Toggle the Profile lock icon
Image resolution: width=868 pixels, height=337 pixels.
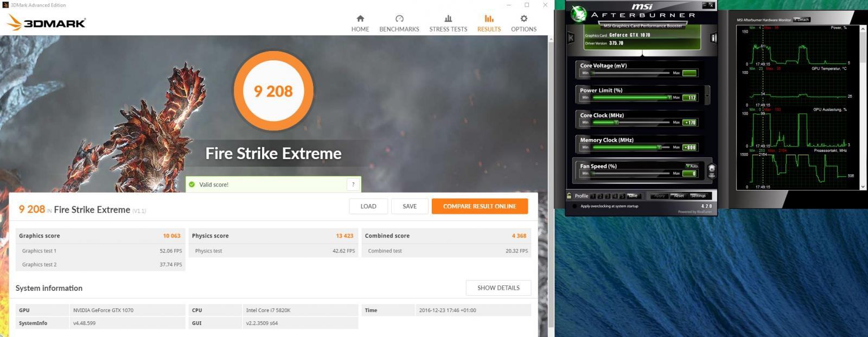(x=569, y=196)
